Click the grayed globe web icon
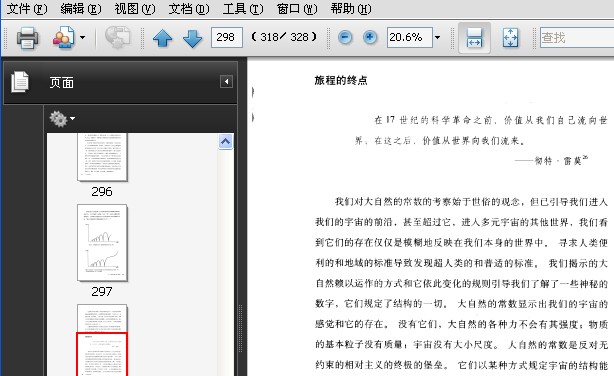The image size is (614, 376). pyautogui.click(x=117, y=37)
